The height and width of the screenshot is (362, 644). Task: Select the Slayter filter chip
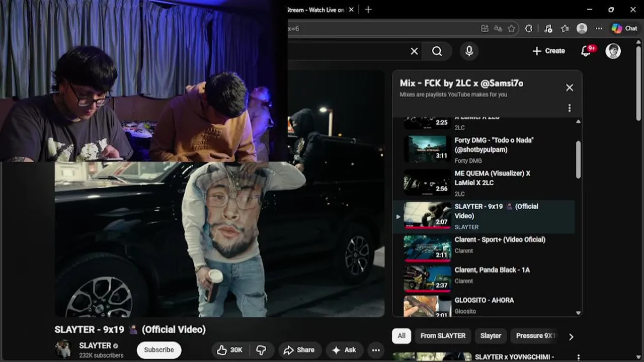491,336
